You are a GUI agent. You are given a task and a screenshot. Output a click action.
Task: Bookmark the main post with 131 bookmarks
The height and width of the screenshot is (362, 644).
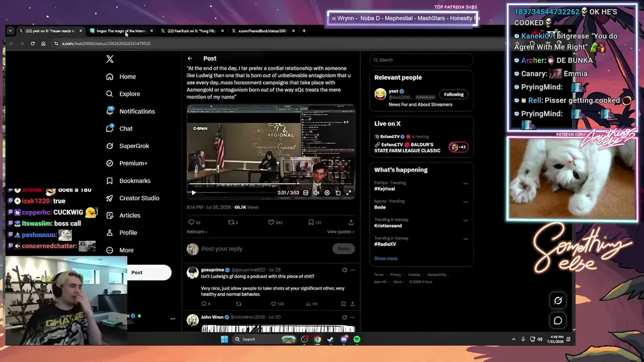tap(311, 222)
